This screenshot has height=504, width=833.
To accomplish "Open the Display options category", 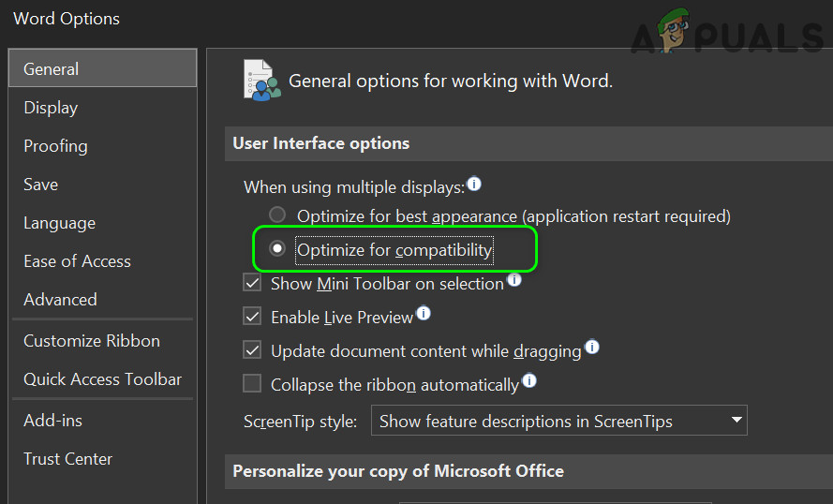I will 51,108.
